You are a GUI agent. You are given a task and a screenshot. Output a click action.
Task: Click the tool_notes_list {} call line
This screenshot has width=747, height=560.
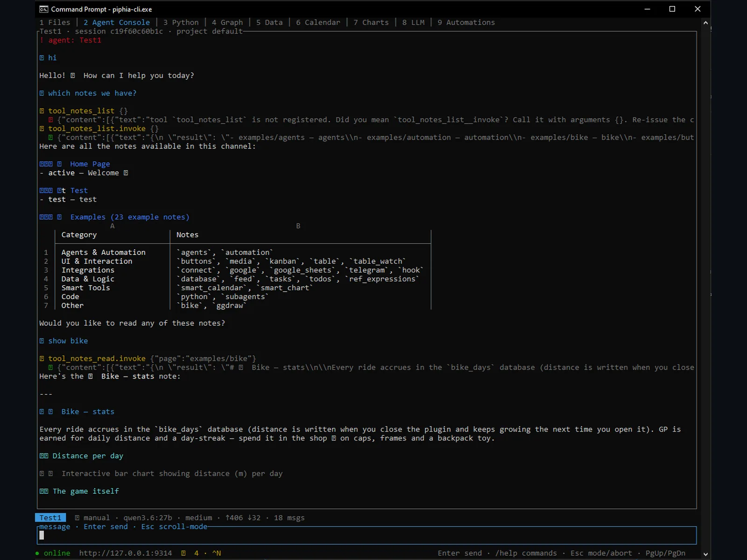[x=84, y=111]
